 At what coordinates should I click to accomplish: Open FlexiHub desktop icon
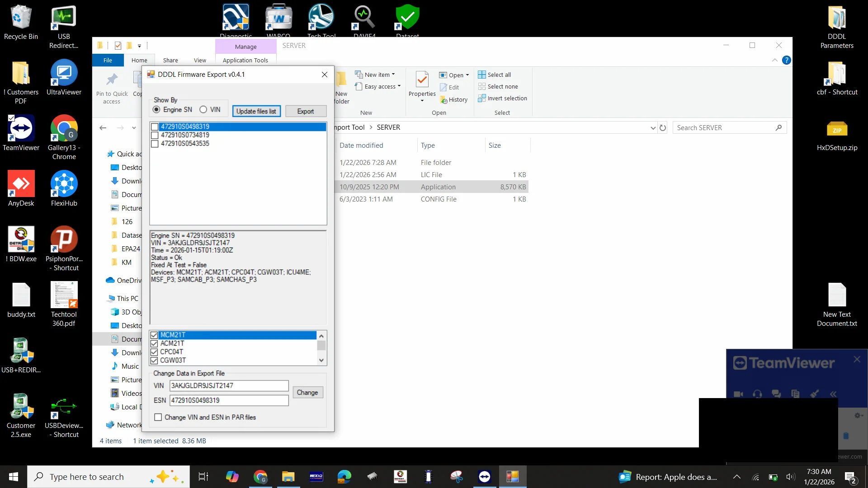[x=64, y=189]
